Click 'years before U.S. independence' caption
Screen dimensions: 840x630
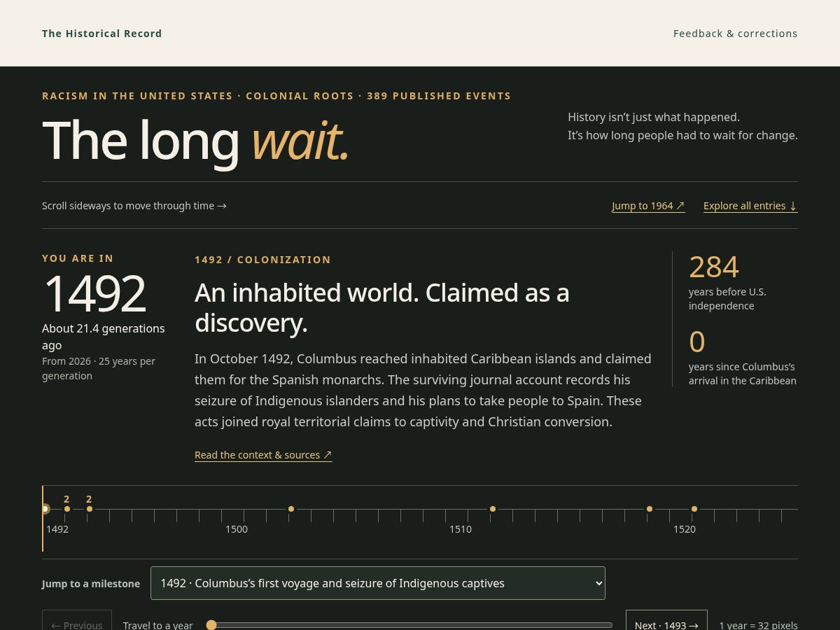click(727, 299)
